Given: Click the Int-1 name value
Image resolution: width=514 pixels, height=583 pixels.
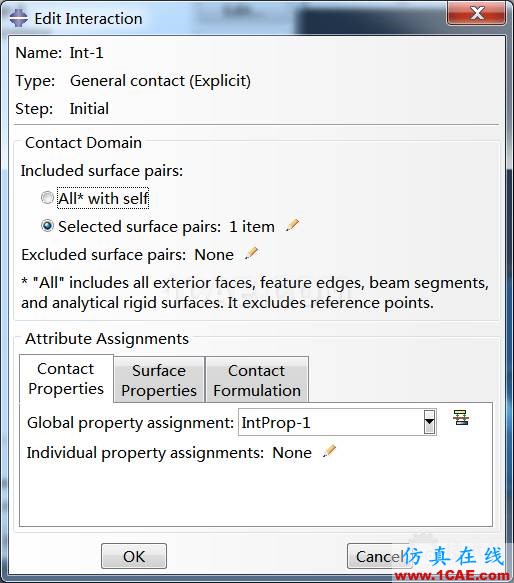Looking at the screenshot, I should point(86,52).
